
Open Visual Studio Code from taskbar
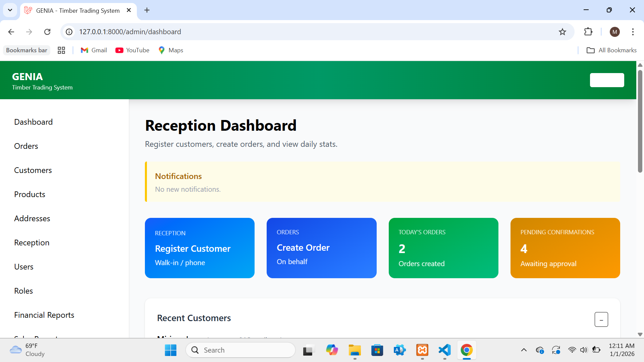coord(444,350)
